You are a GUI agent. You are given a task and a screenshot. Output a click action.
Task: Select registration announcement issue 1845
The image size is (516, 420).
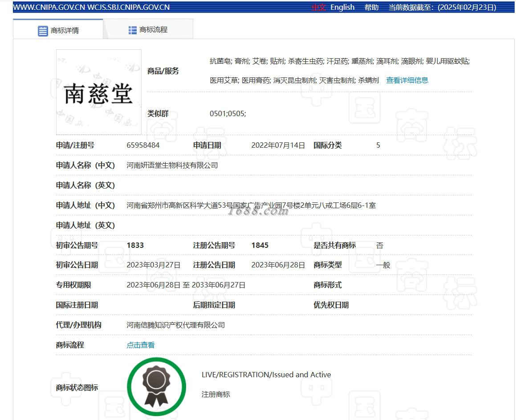tap(260, 245)
